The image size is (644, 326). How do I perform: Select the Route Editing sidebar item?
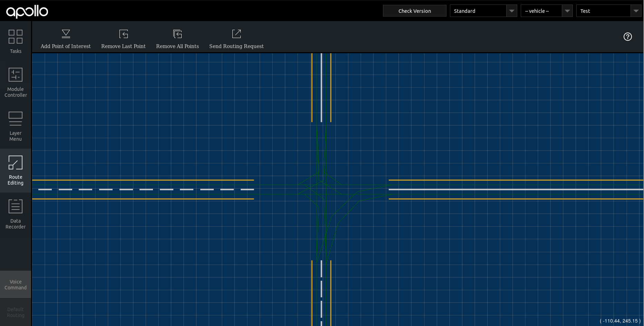pyautogui.click(x=16, y=171)
